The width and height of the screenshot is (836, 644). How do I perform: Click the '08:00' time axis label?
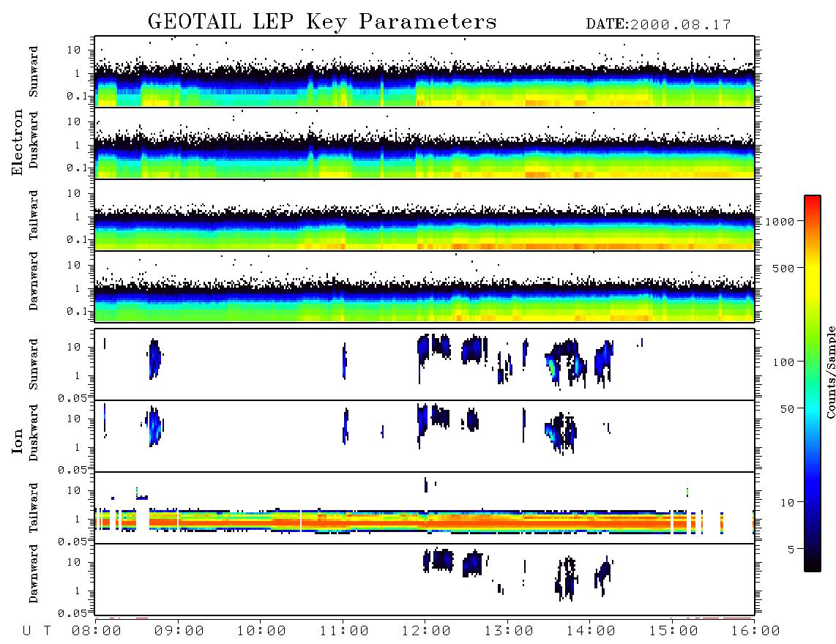point(97,631)
